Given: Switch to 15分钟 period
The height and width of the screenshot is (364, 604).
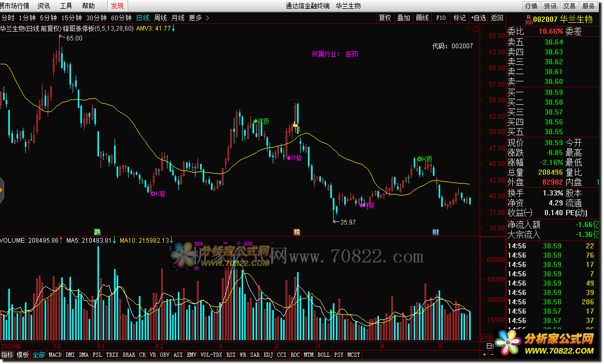Looking at the screenshot, I should pyautogui.click(x=71, y=18).
